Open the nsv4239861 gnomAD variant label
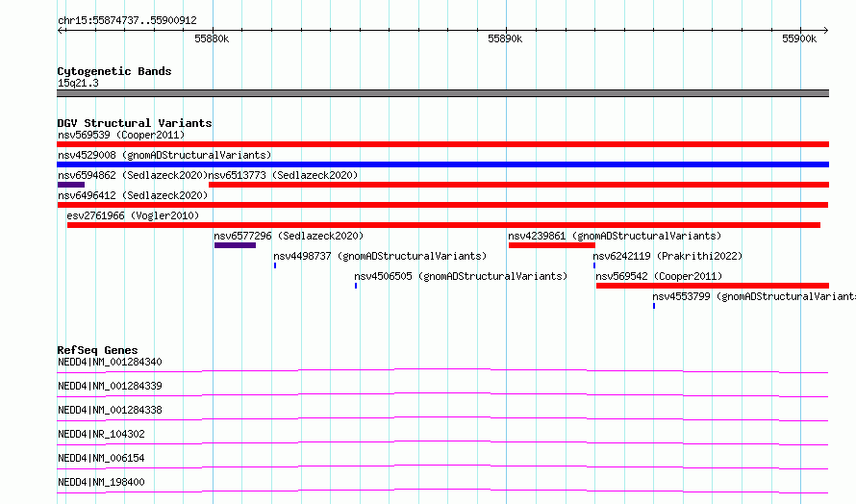Image resolution: width=856 pixels, height=504 pixels. click(615, 236)
